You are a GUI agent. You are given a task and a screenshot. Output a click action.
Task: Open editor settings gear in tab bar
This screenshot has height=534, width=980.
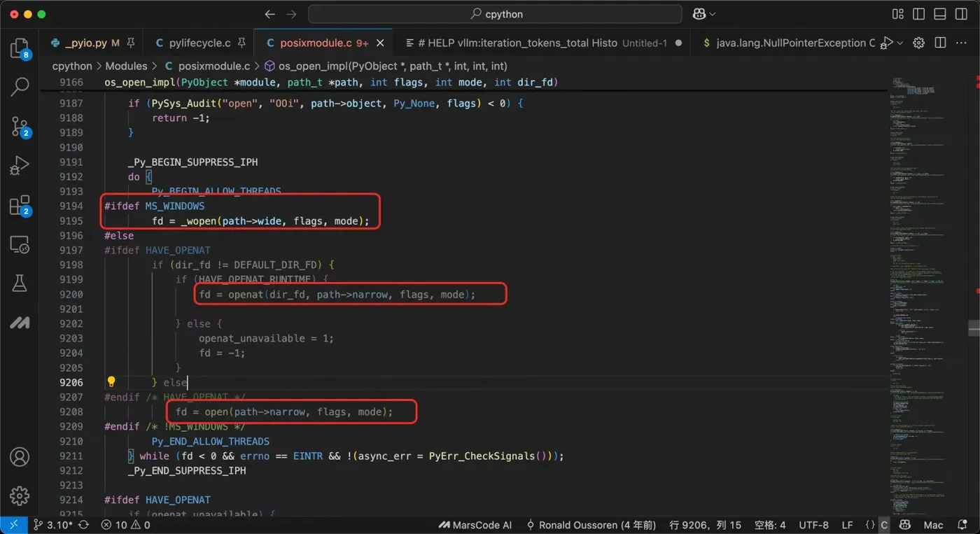919,43
